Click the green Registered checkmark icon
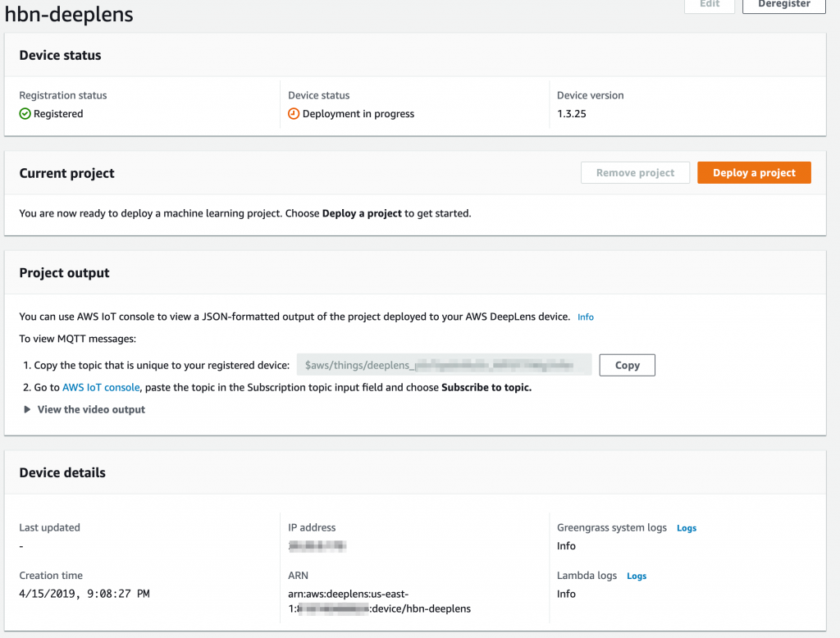 point(25,113)
